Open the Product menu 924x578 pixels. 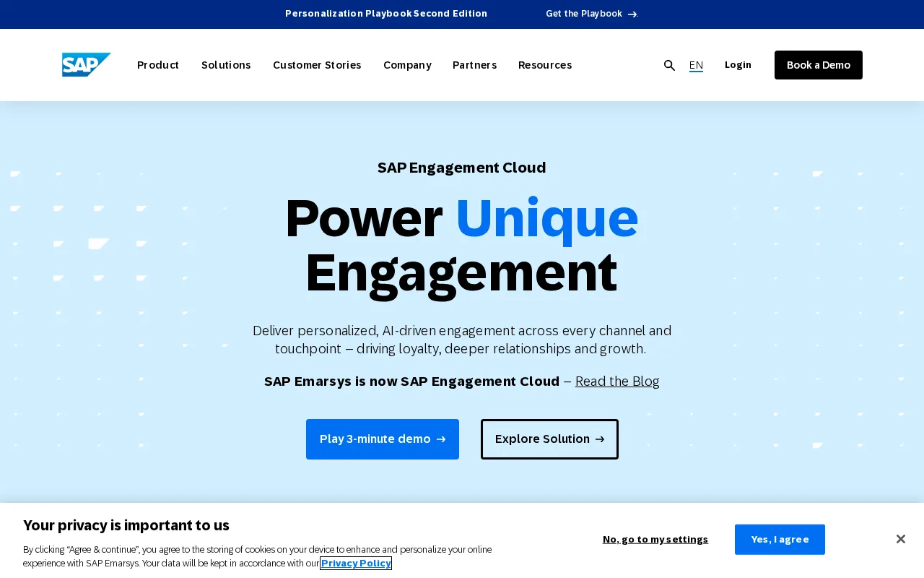[x=158, y=65]
